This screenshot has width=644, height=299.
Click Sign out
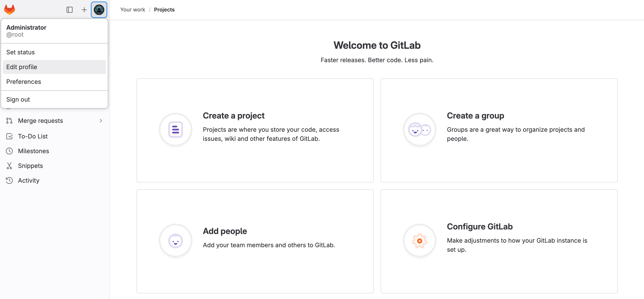click(x=18, y=99)
